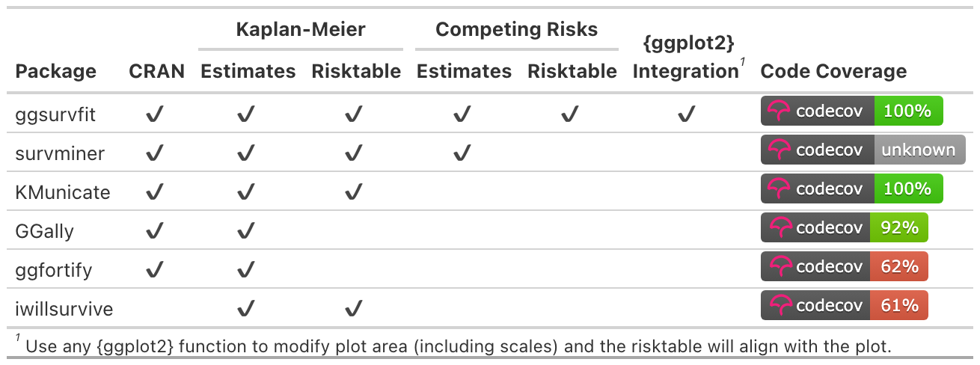980x365 pixels.
Task: Click the footnote text below the table
Action: point(458,346)
